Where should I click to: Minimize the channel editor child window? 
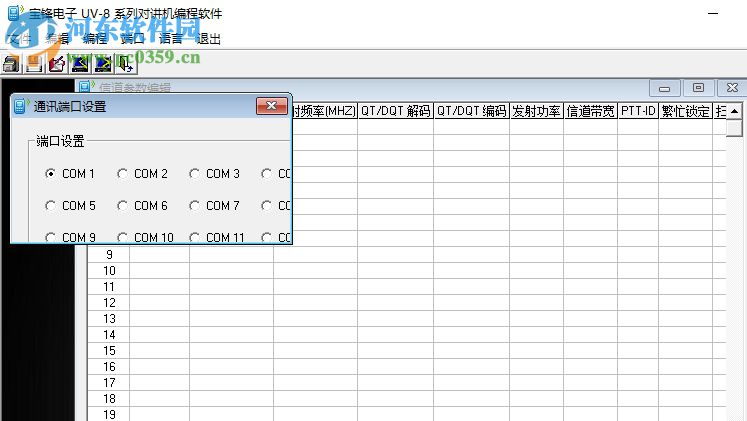(665, 88)
